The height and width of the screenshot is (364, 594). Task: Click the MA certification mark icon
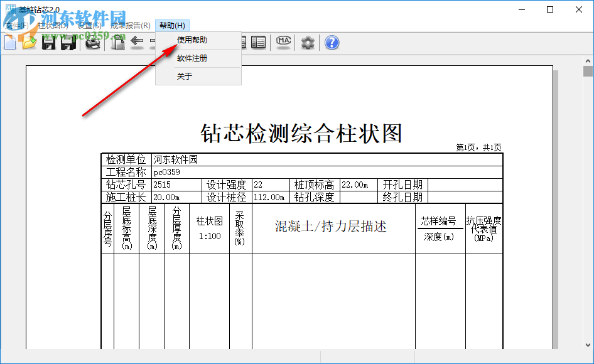point(284,42)
